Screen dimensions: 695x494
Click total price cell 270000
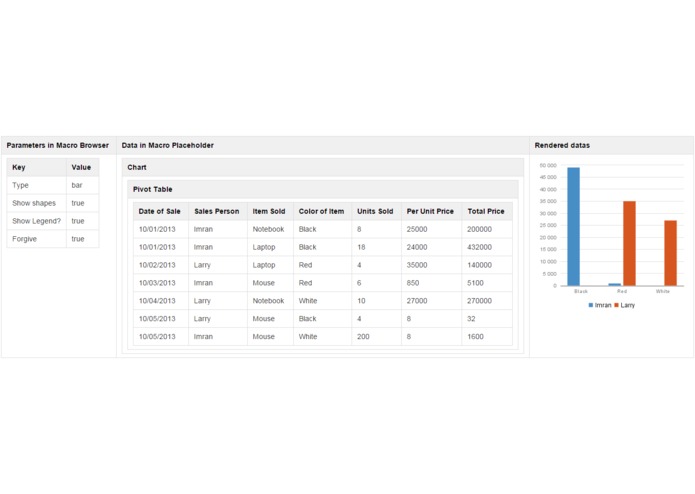487,301
